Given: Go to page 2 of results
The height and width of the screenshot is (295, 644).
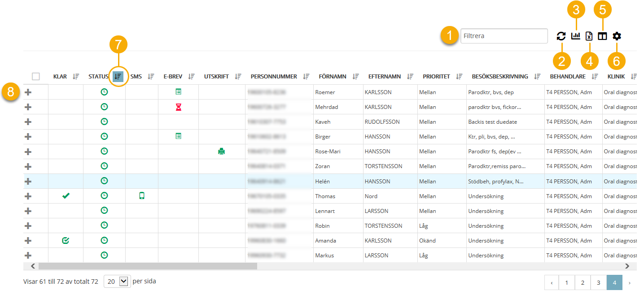Looking at the screenshot, I should (x=583, y=283).
